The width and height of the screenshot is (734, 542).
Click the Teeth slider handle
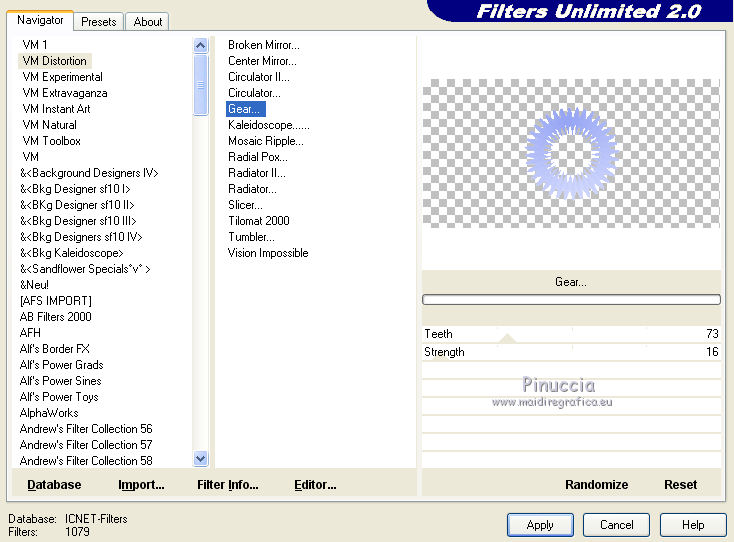[x=507, y=338]
